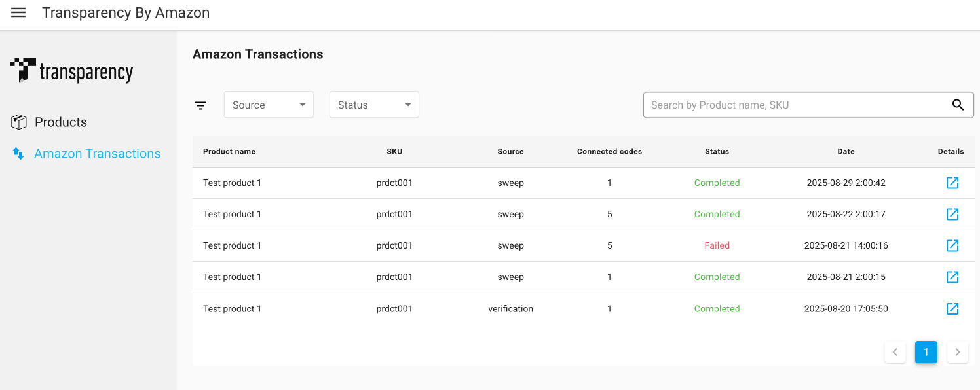
Task: Click the transparency logo
Action: pyautogui.click(x=72, y=71)
